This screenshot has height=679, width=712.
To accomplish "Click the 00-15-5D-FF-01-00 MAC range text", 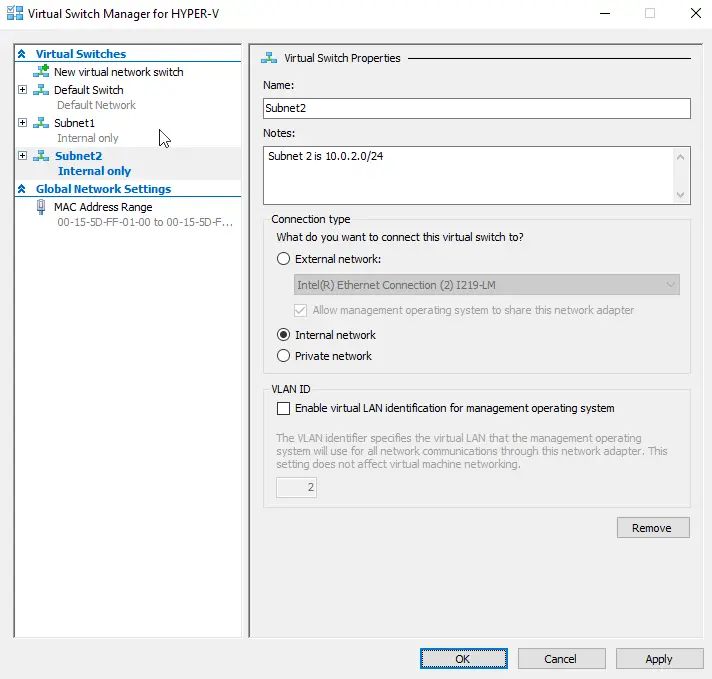I will [145, 222].
